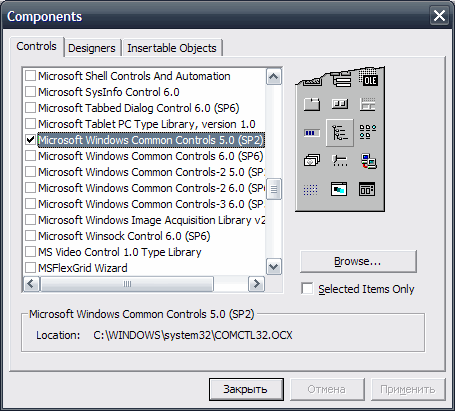Select Microsoft Windows Common Controls 6.0 (SP6) text
The height and width of the screenshot is (411, 455).
tap(151, 156)
